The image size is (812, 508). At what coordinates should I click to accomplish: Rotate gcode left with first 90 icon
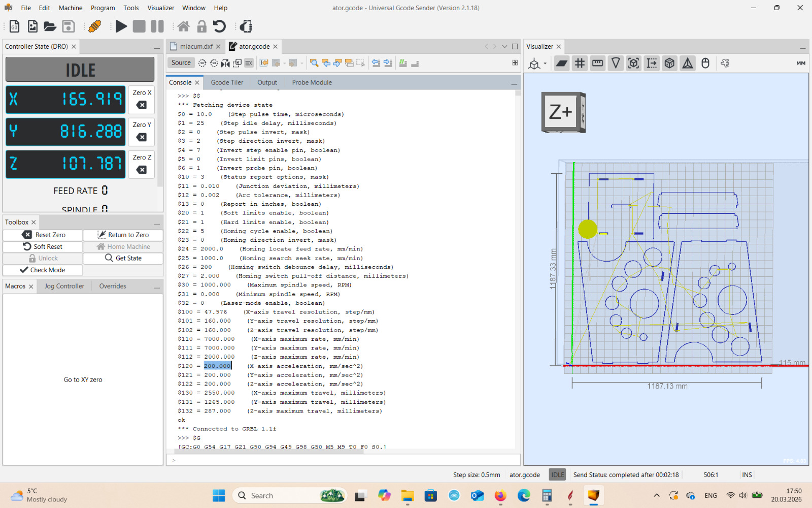(202, 63)
